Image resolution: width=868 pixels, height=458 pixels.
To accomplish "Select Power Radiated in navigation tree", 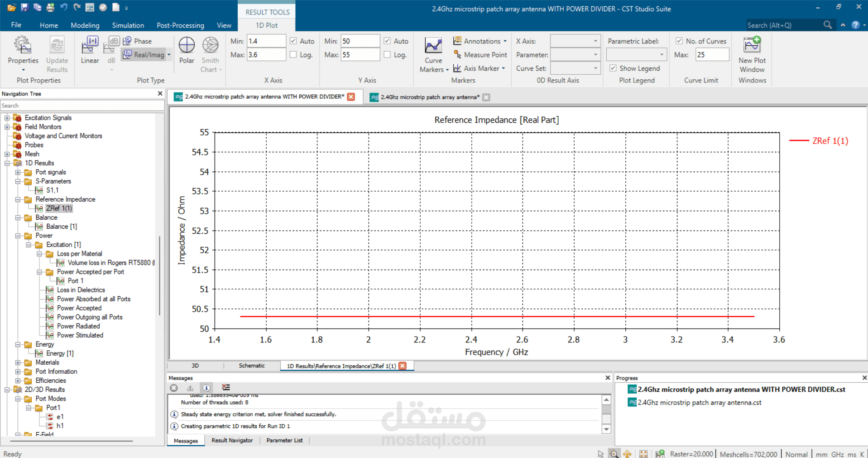I will 78,326.
